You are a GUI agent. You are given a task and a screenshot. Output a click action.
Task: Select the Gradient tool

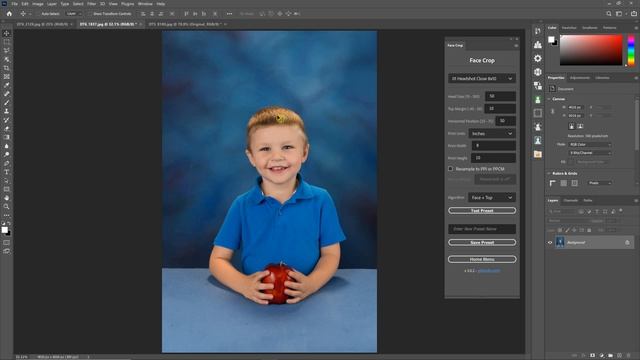pyautogui.click(x=7, y=137)
